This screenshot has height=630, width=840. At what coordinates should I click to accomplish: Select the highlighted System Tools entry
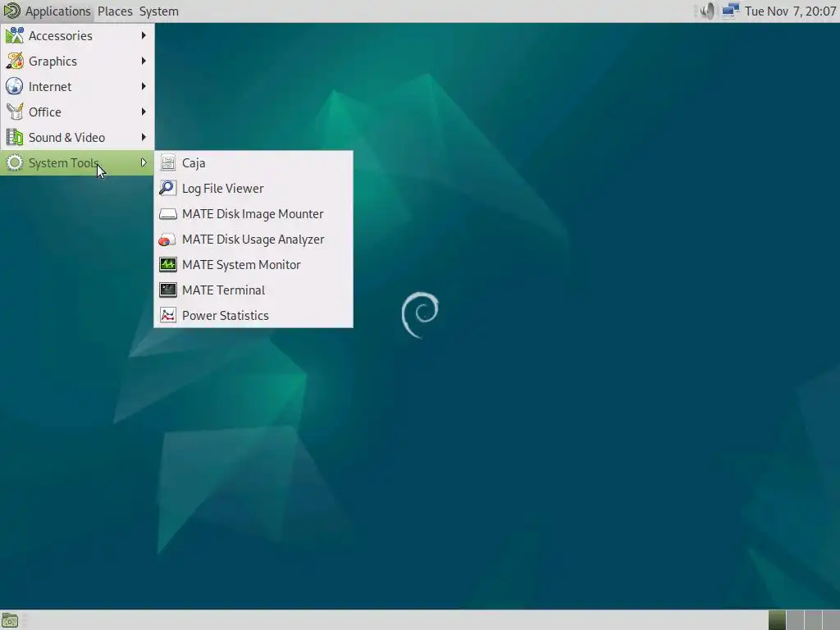pos(77,163)
